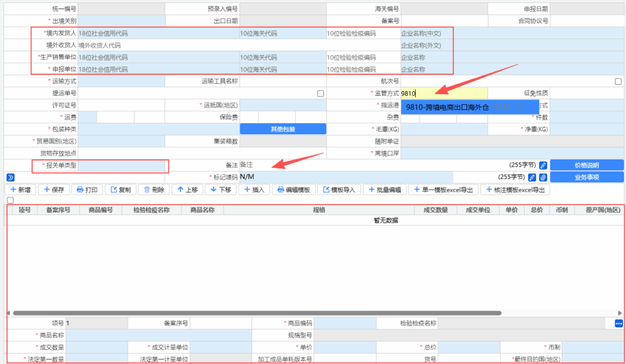Toggle the checkbox at right of 航次号 row

click(x=618, y=81)
